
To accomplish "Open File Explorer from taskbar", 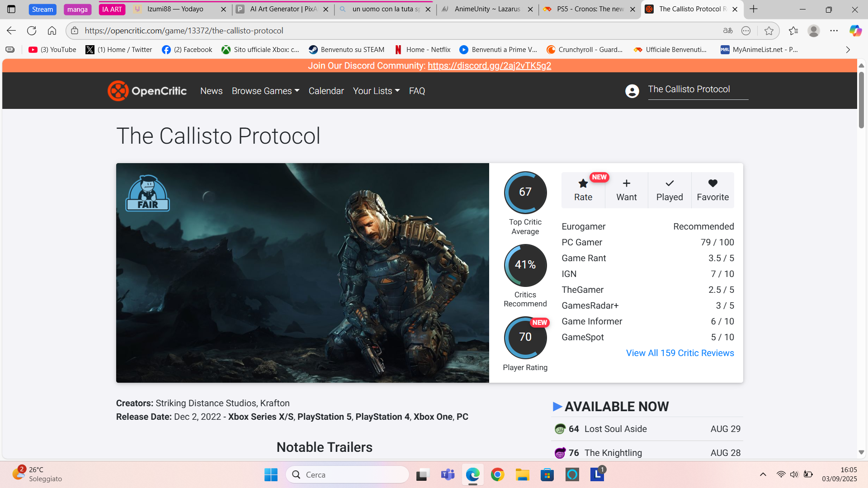I will click(x=522, y=475).
